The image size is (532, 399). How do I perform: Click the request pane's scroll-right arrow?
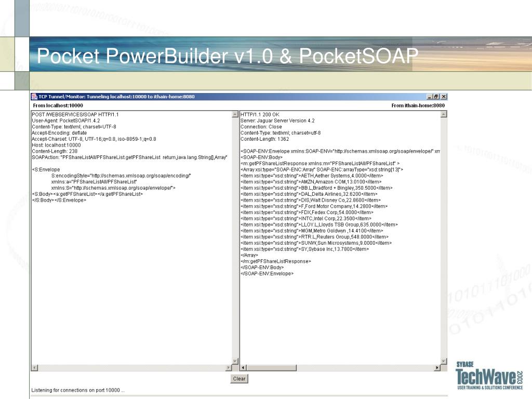tap(229, 368)
